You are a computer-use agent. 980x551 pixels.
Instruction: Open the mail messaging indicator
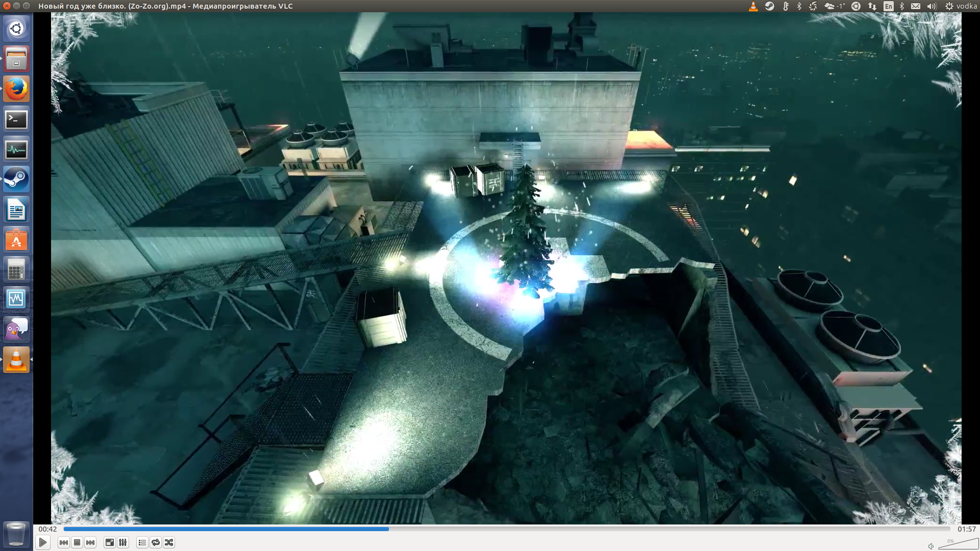[916, 6]
